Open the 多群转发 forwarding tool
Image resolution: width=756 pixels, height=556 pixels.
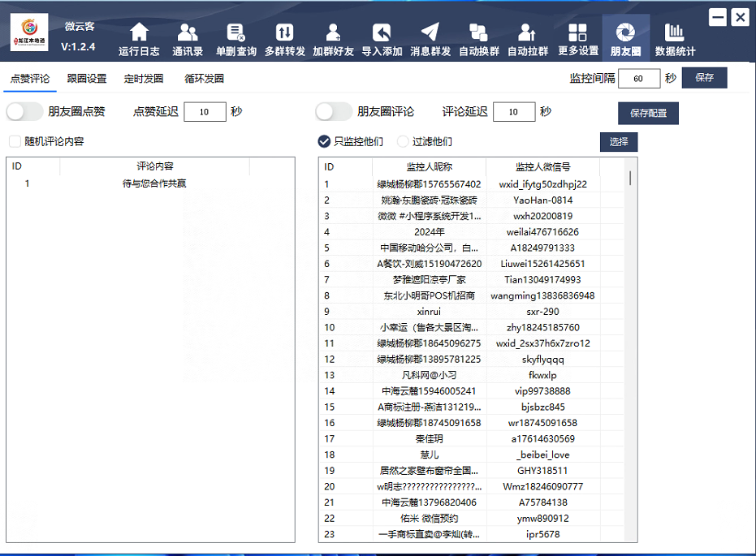(x=284, y=37)
